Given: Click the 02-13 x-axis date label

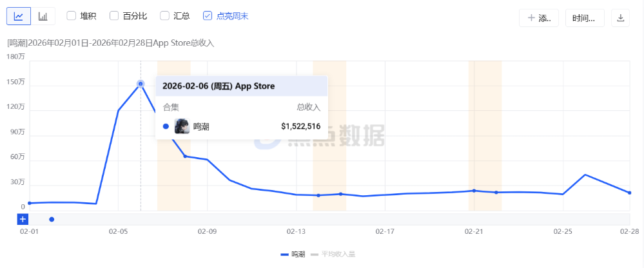Looking at the screenshot, I should tap(297, 232).
